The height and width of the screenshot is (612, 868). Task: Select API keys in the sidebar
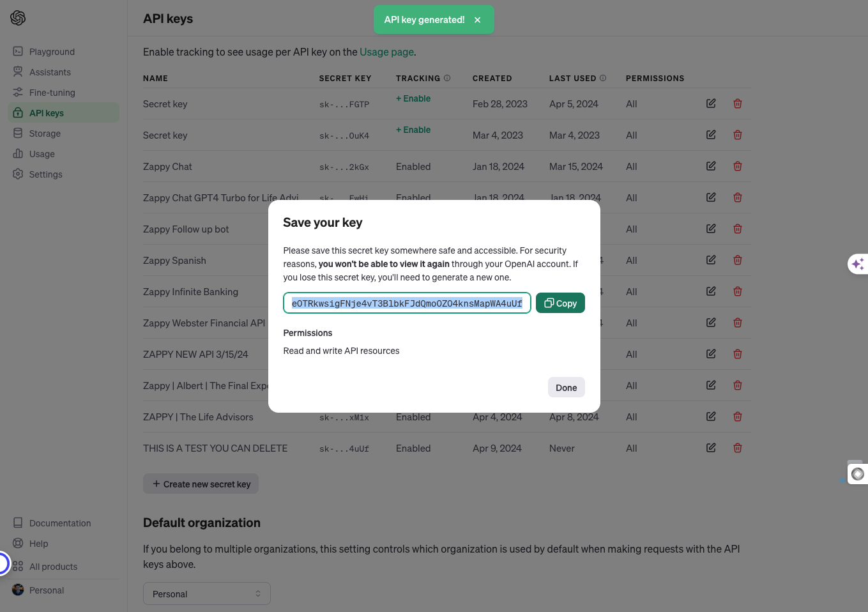[63, 113]
